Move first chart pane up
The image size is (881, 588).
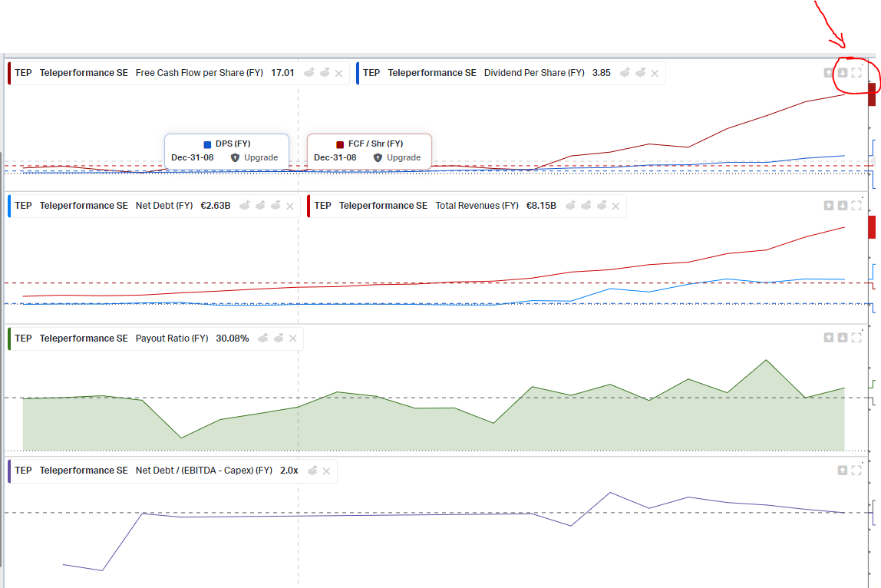[829, 72]
